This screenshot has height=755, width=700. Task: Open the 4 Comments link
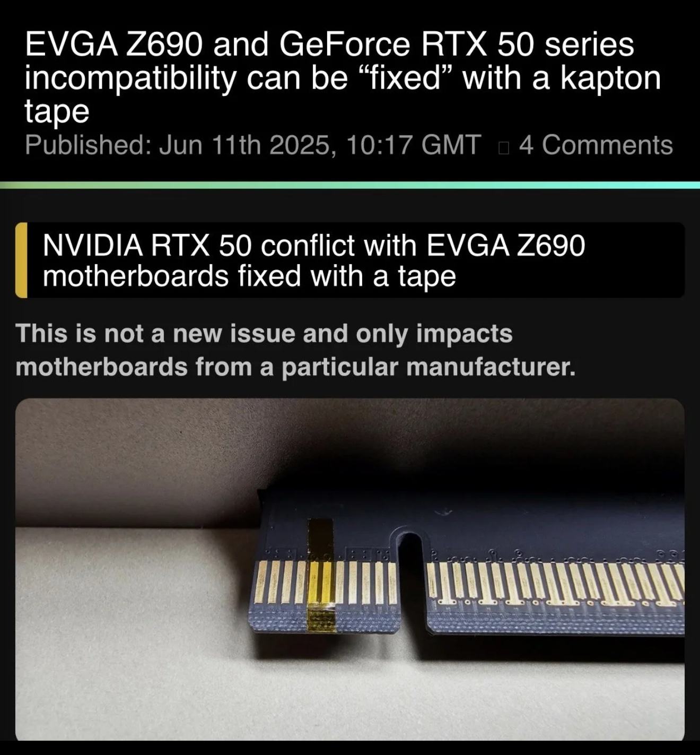(x=596, y=144)
